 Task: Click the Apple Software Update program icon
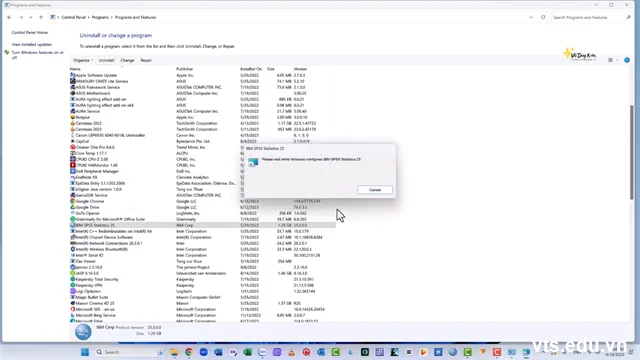73,75
